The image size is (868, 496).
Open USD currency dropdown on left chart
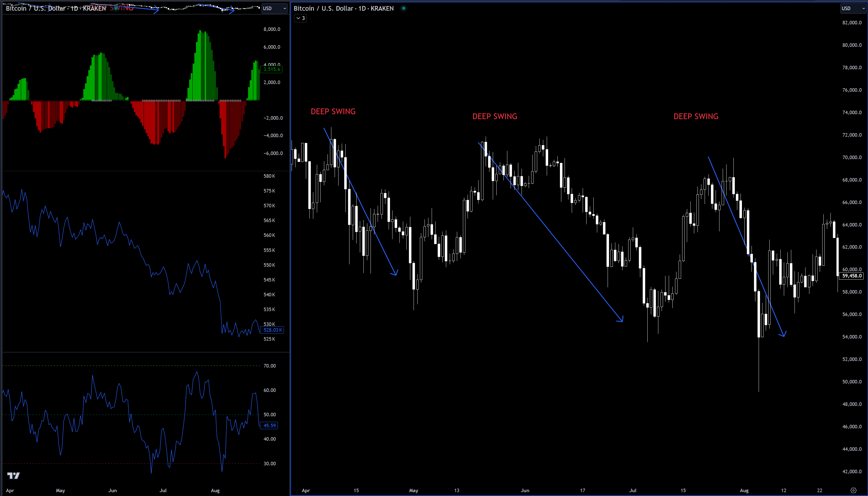[x=274, y=8]
